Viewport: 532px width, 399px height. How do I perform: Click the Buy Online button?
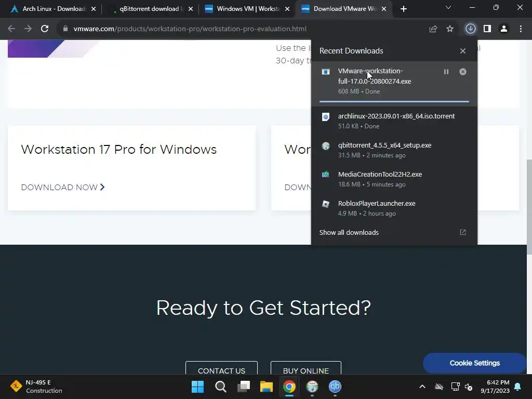[x=305, y=368]
